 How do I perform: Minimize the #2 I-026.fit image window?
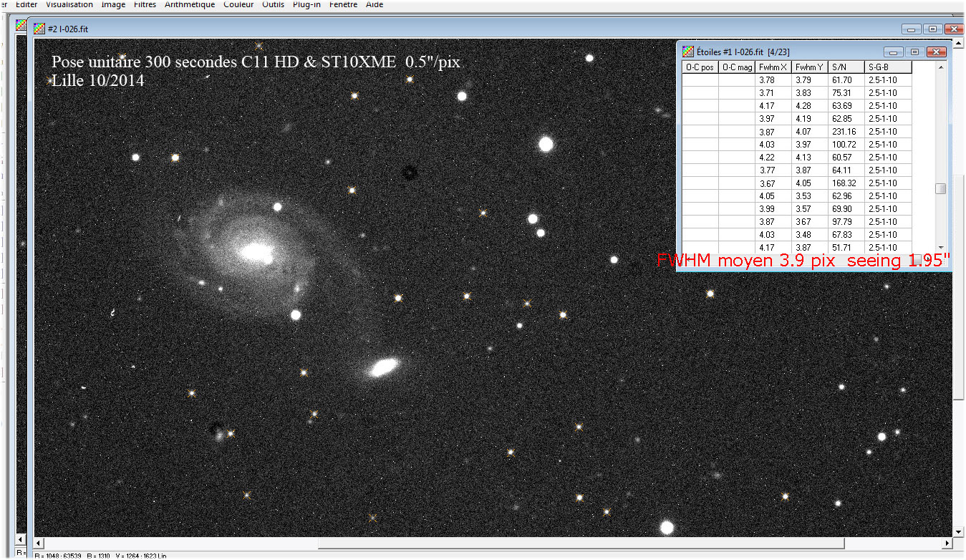coord(912,29)
